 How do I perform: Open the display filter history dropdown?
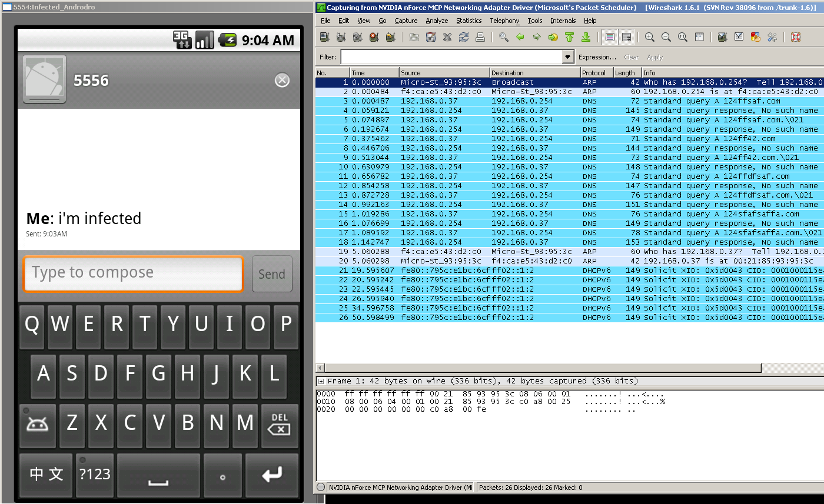(568, 57)
